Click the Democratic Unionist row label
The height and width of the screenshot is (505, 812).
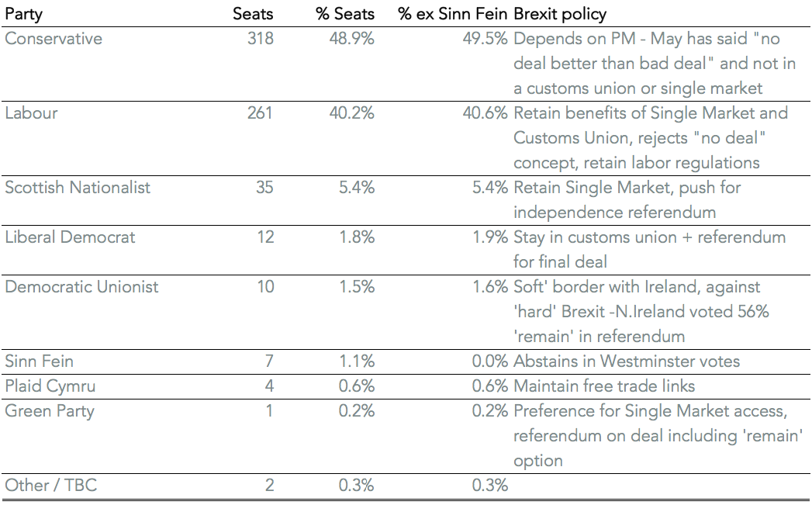click(x=81, y=287)
